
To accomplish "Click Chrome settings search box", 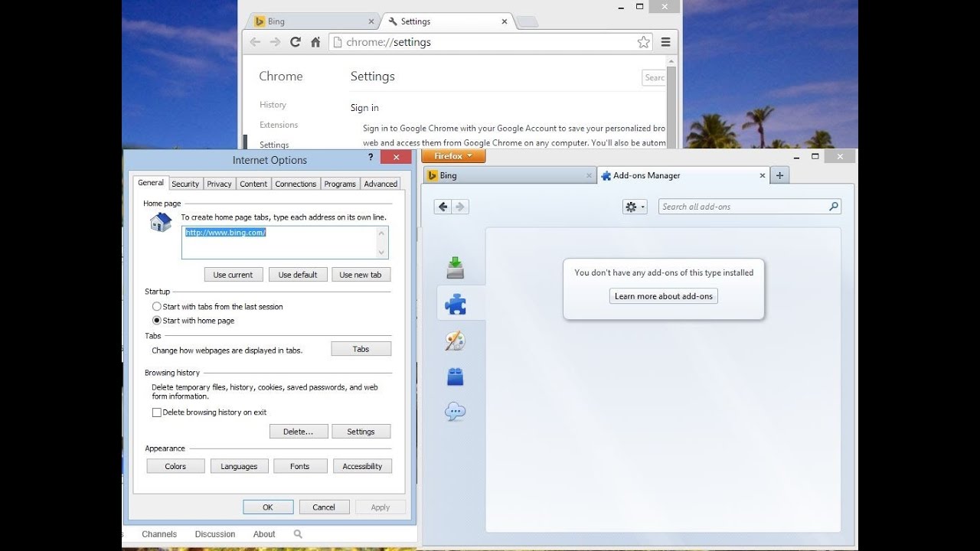I will coord(655,77).
